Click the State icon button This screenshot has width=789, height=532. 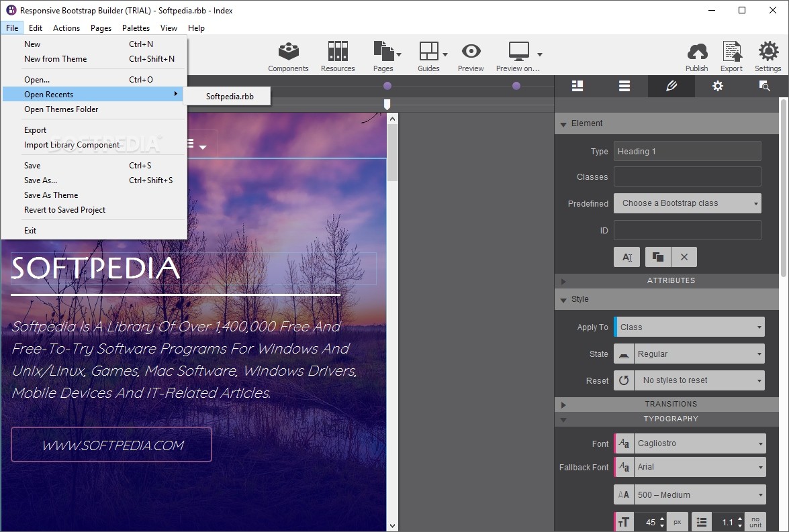click(x=623, y=354)
